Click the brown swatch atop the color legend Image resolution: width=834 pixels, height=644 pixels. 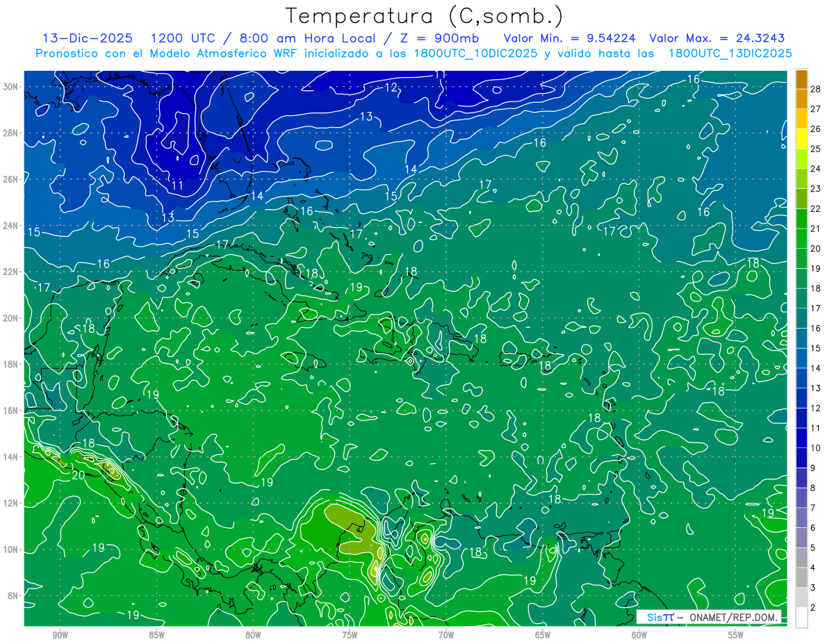pyautogui.click(x=801, y=79)
